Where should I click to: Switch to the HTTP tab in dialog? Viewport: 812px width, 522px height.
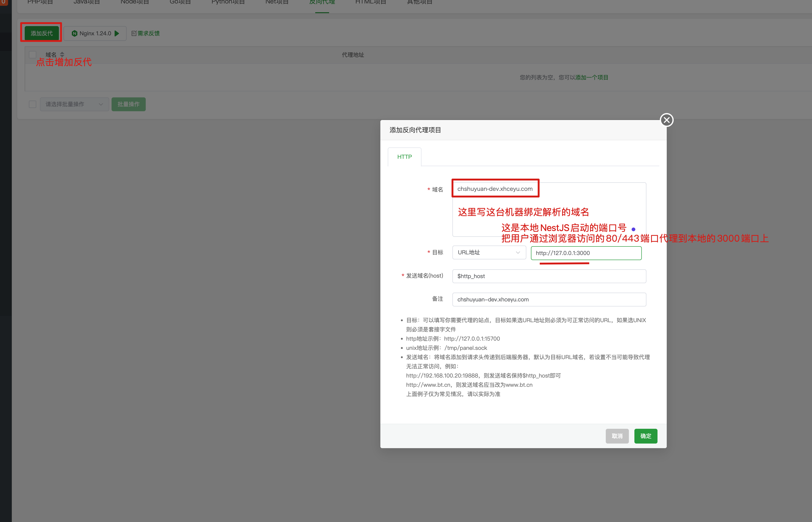404,157
